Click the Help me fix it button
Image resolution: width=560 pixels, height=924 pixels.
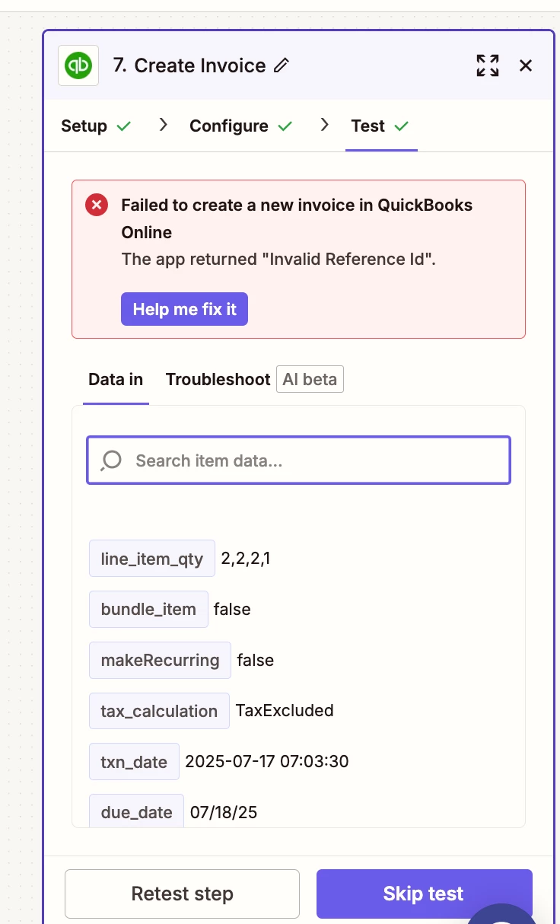click(184, 309)
